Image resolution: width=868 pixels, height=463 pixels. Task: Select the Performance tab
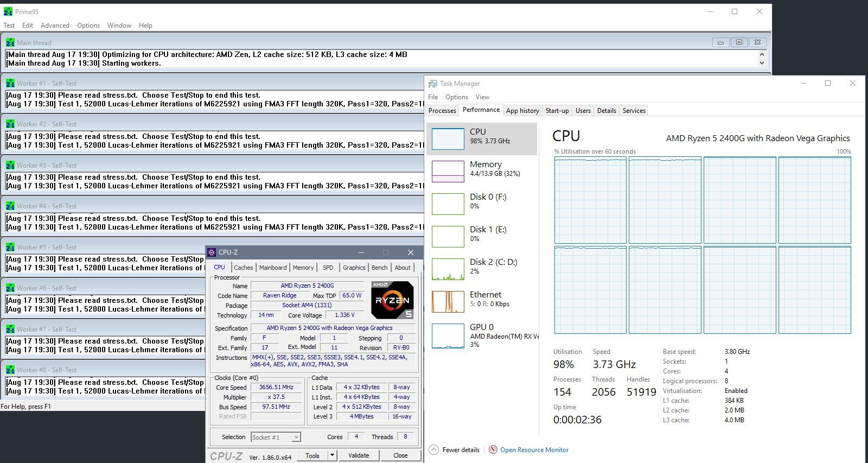point(481,110)
